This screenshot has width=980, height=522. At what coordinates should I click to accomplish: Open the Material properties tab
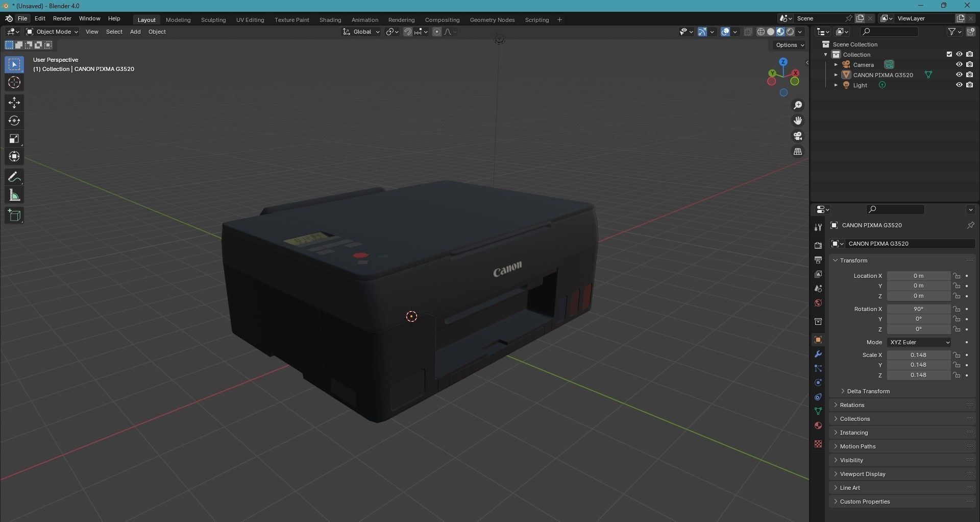[818, 425]
